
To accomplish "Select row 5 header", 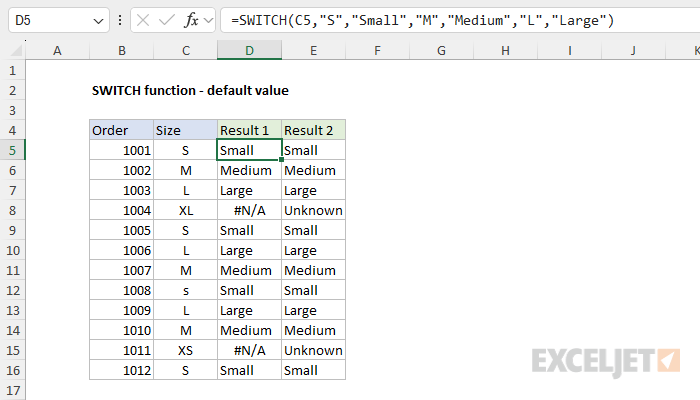I will tap(12, 150).
